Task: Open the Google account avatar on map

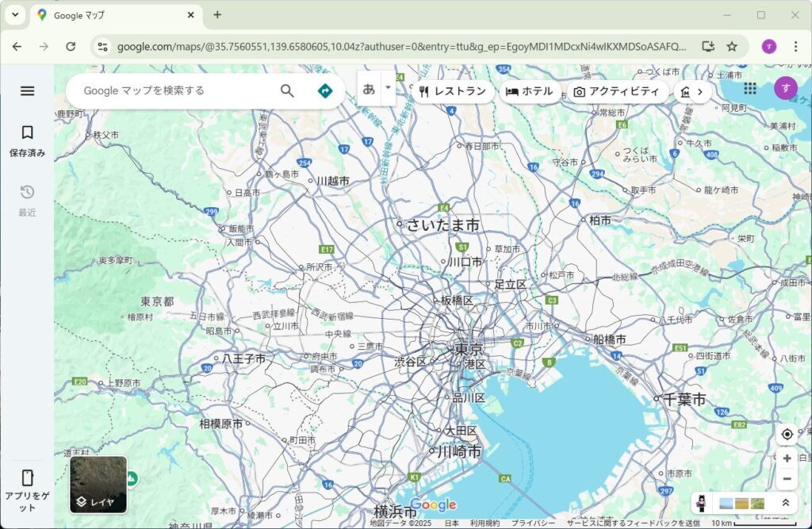Action: 785,88
